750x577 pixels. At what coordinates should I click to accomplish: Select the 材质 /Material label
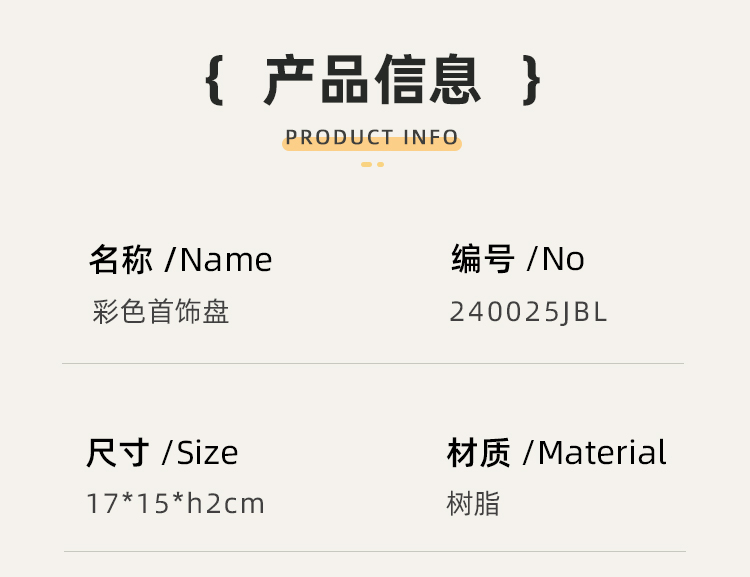pos(557,452)
